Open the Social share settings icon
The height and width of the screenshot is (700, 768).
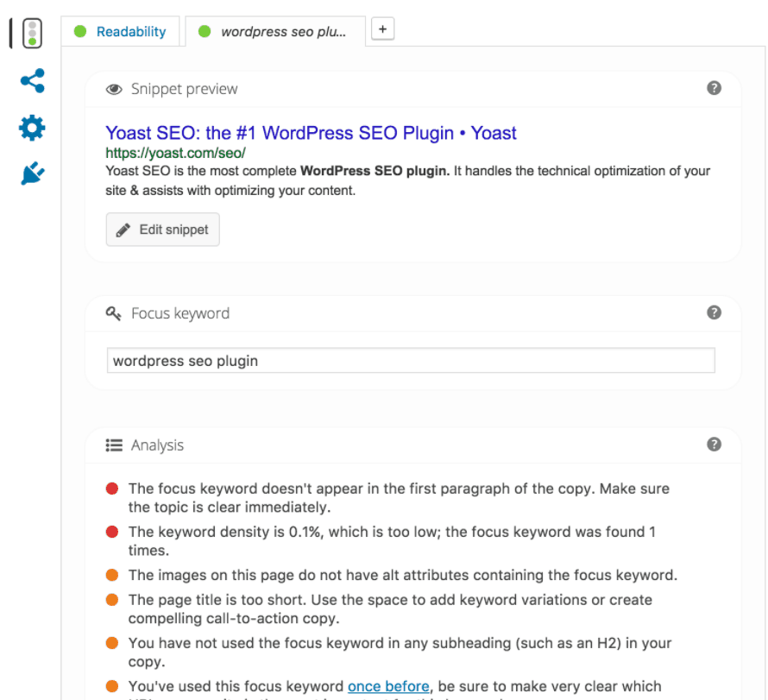[33, 81]
